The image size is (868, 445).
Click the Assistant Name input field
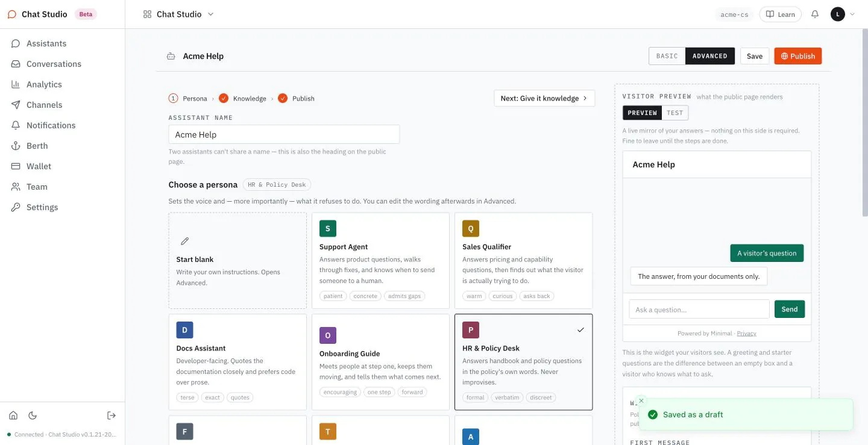tap(284, 134)
